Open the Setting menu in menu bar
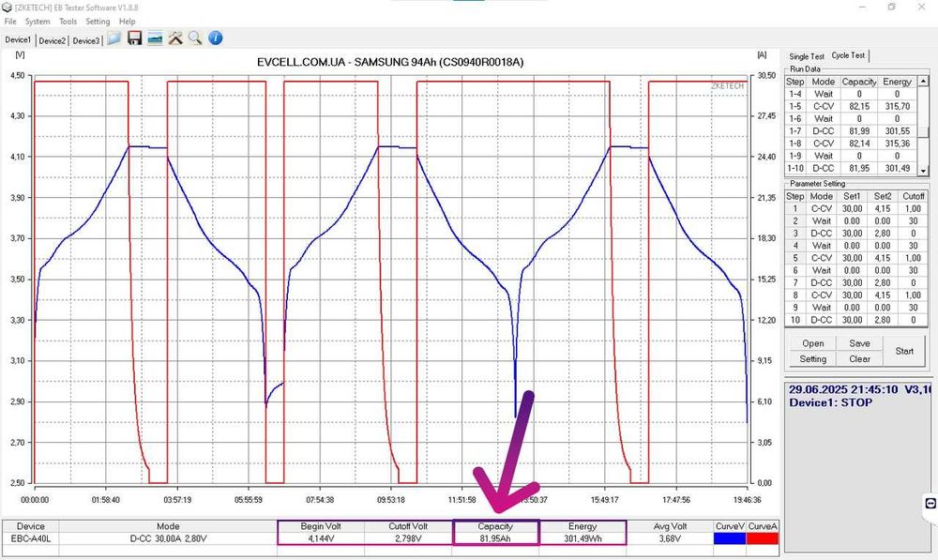Image resolution: width=938 pixels, height=560 pixels. click(x=98, y=22)
